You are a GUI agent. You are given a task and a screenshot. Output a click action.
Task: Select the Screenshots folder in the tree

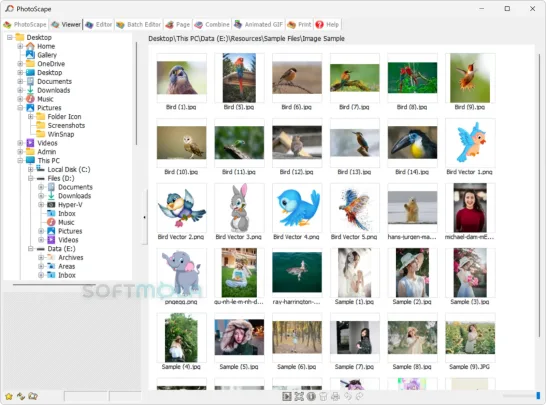coord(66,125)
